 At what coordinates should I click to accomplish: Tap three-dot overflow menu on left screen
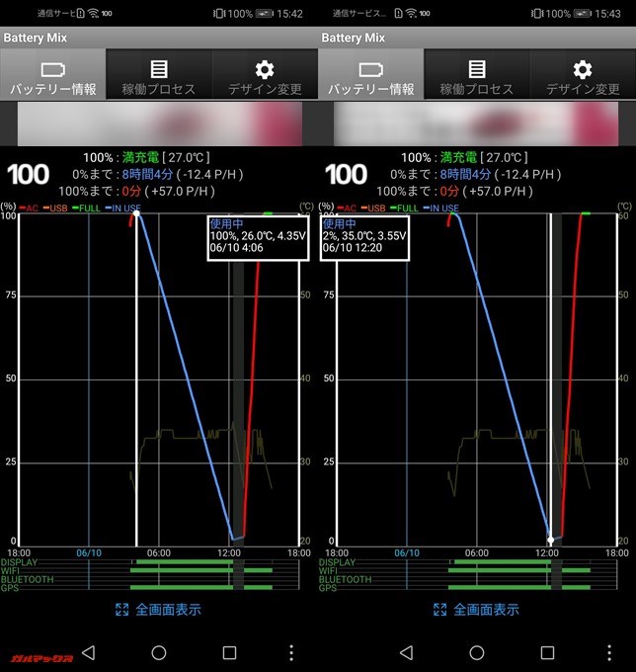coord(291,652)
